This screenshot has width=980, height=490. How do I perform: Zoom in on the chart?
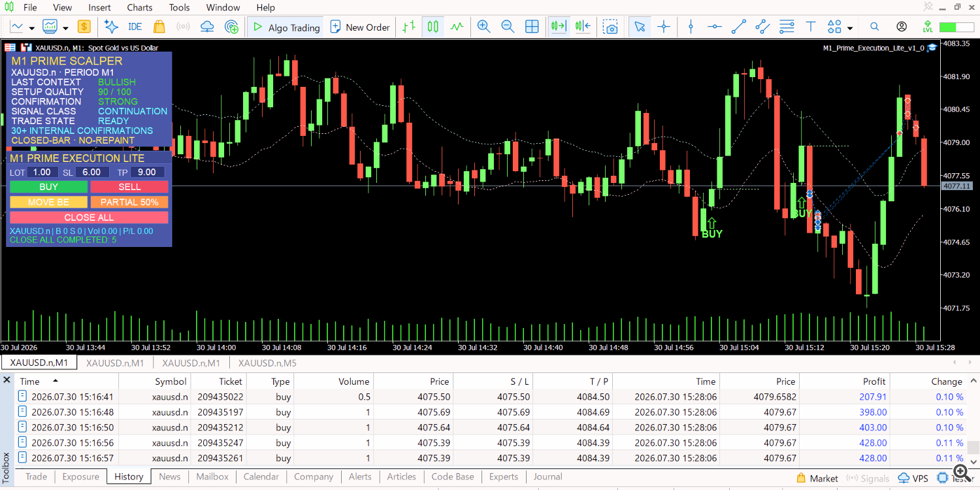pyautogui.click(x=483, y=27)
